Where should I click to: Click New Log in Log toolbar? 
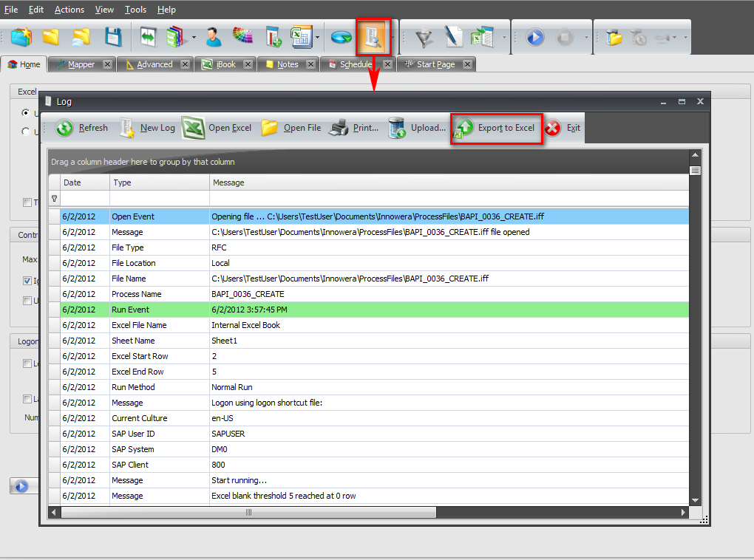(148, 128)
